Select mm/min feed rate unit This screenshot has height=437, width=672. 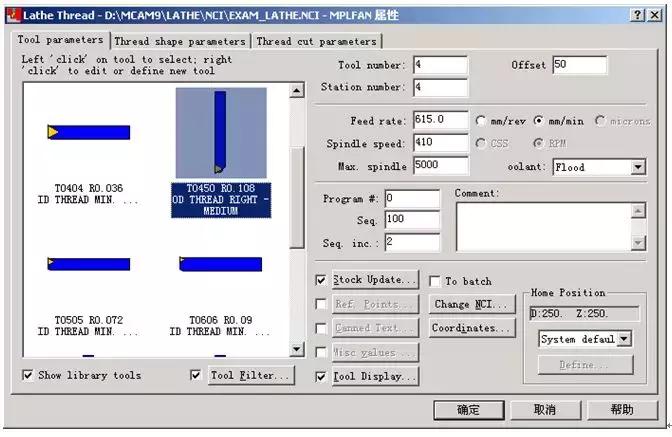(538, 121)
